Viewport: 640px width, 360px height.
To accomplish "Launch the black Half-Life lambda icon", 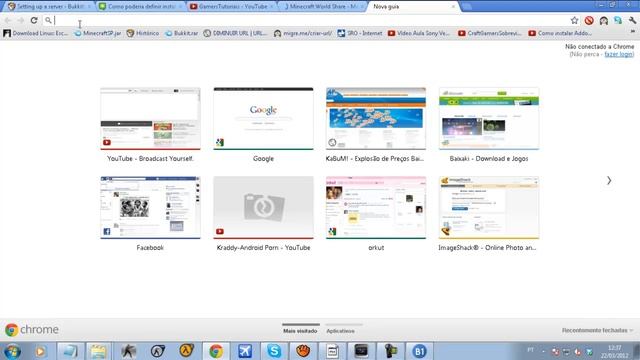I will click(x=158, y=351).
